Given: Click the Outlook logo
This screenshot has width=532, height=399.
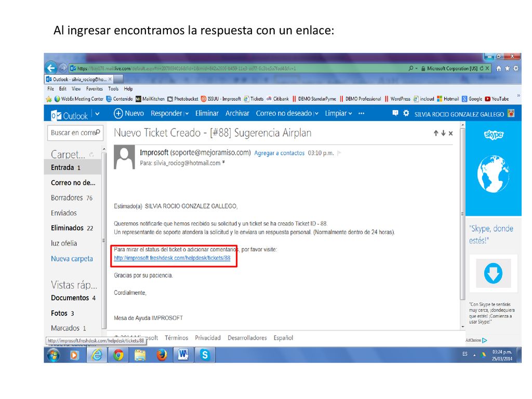Looking at the screenshot, I should point(69,115).
